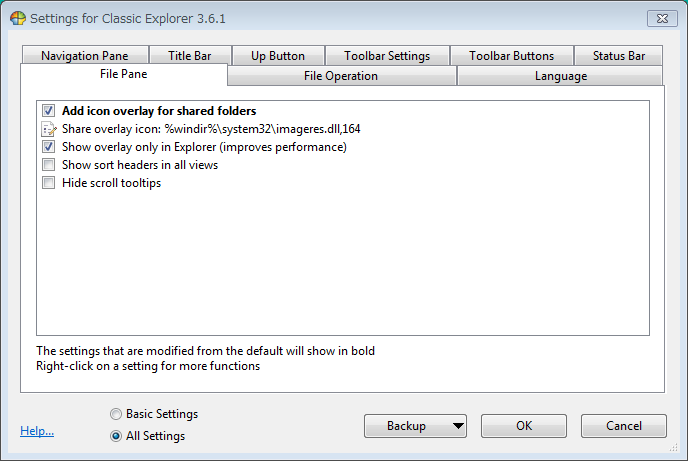
Task: Switch to the Navigation Pane tab
Action: (x=85, y=56)
